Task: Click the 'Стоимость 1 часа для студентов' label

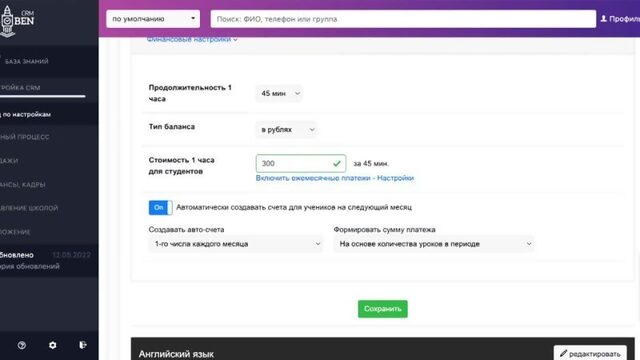Action: click(181, 166)
